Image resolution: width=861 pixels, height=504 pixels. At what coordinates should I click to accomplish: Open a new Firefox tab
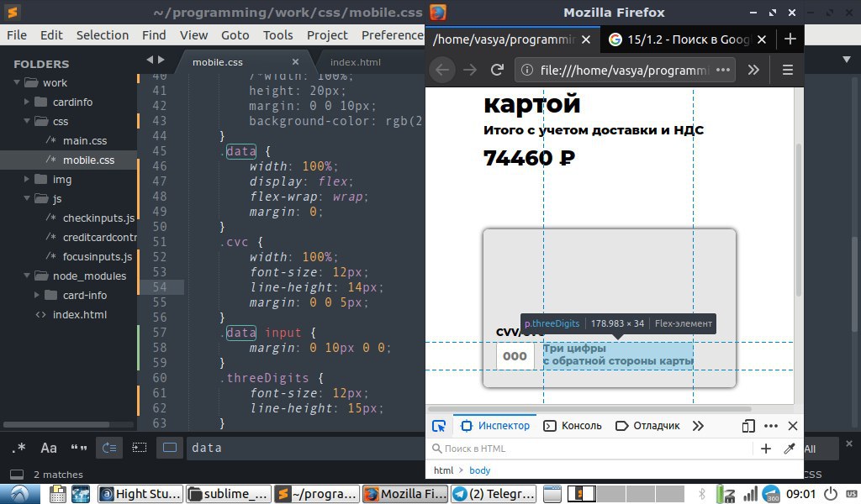pos(790,39)
